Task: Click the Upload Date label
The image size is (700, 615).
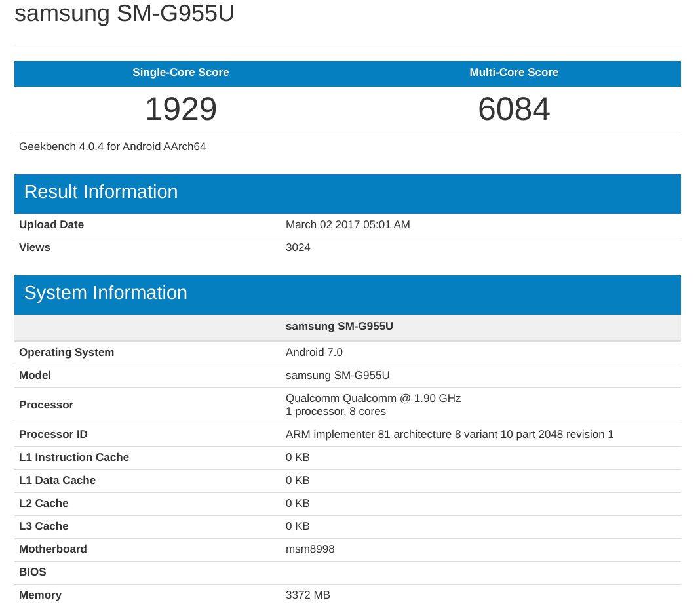Action: (x=51, y=224)
